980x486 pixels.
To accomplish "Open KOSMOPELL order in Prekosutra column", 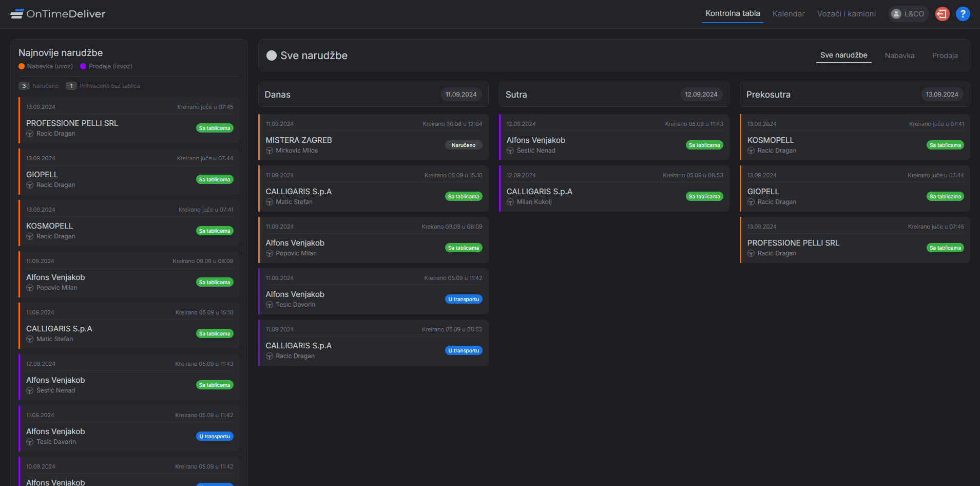I will click(855, 137).
